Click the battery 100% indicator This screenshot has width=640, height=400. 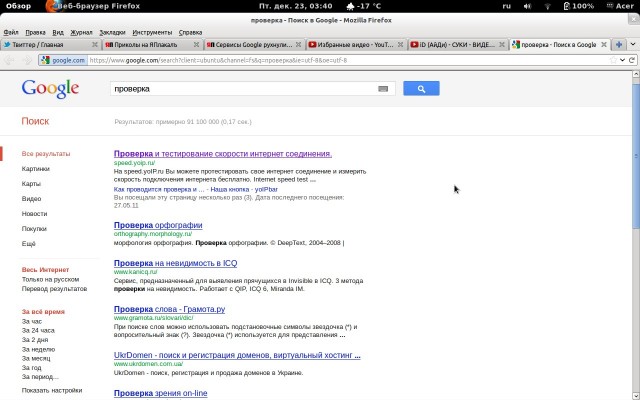(x=579, y=6)
